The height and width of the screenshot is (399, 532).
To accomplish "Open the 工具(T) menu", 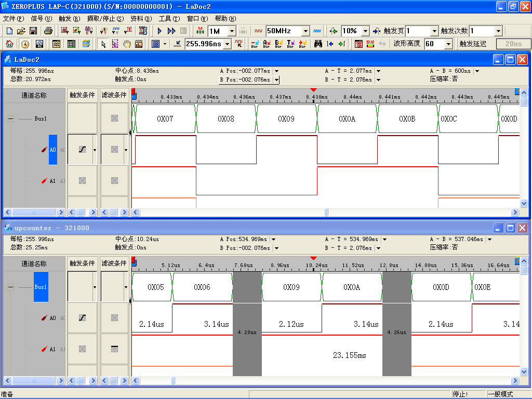I will (x=169, y=18).
